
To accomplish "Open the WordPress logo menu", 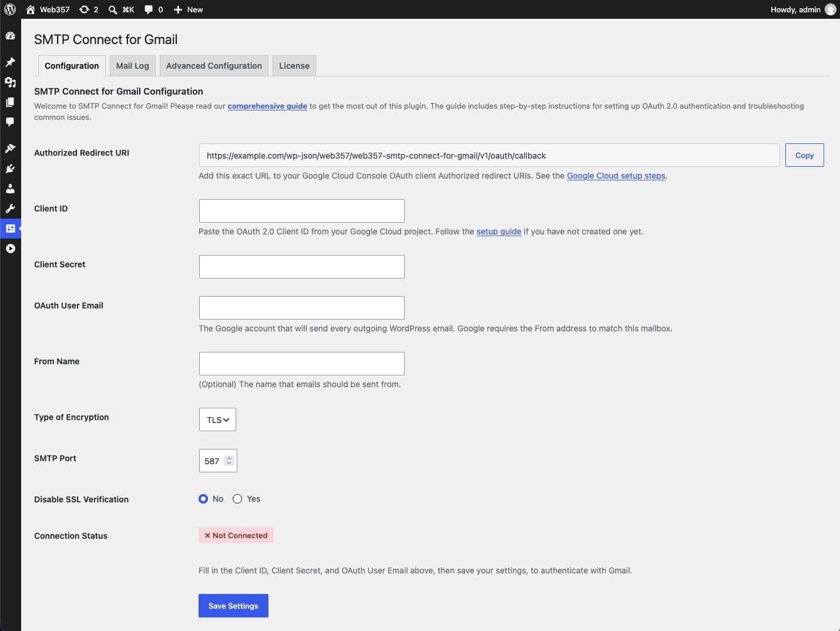I will click(10, 9).
